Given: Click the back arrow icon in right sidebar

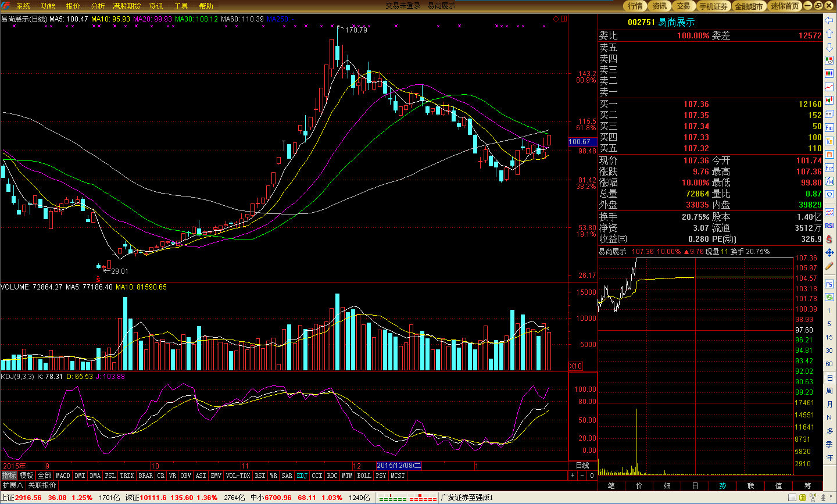Looking at the screenshot, I should pos(829,20).
